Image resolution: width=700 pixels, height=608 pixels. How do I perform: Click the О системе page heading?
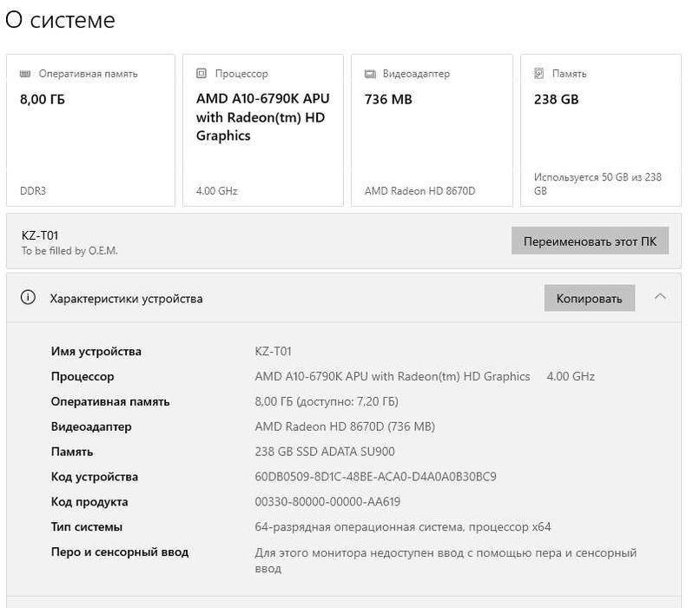click(60, 20)
